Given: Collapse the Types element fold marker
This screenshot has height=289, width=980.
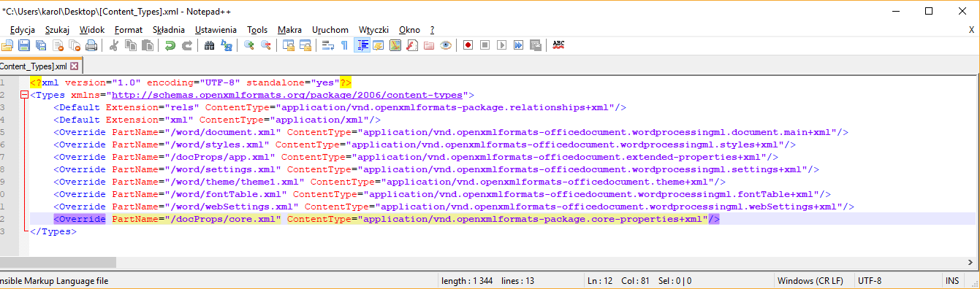Looking at the screenshot, I should pyautogui.click(x=25, y=95).
